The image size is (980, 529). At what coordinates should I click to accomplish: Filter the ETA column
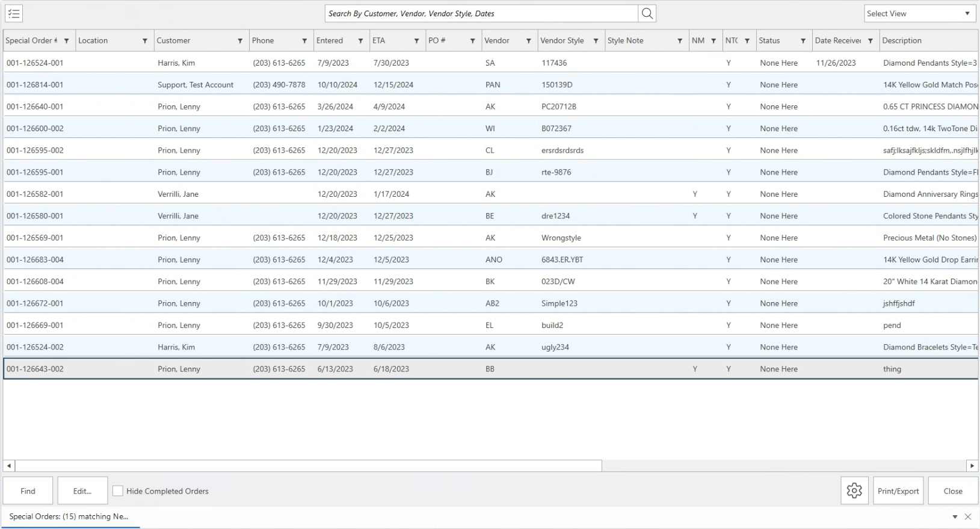416,41
